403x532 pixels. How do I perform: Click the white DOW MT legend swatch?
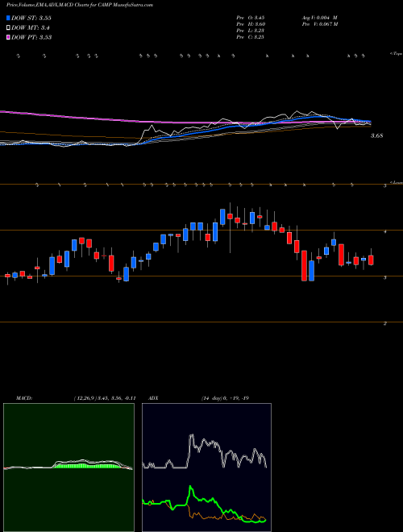(8, 28)
